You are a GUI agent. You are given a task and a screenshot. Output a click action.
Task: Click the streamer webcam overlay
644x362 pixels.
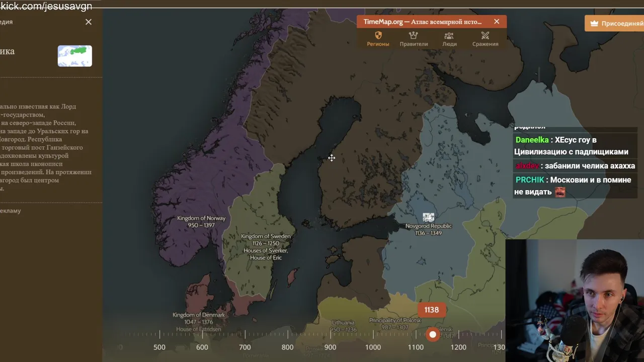point(575,300)
